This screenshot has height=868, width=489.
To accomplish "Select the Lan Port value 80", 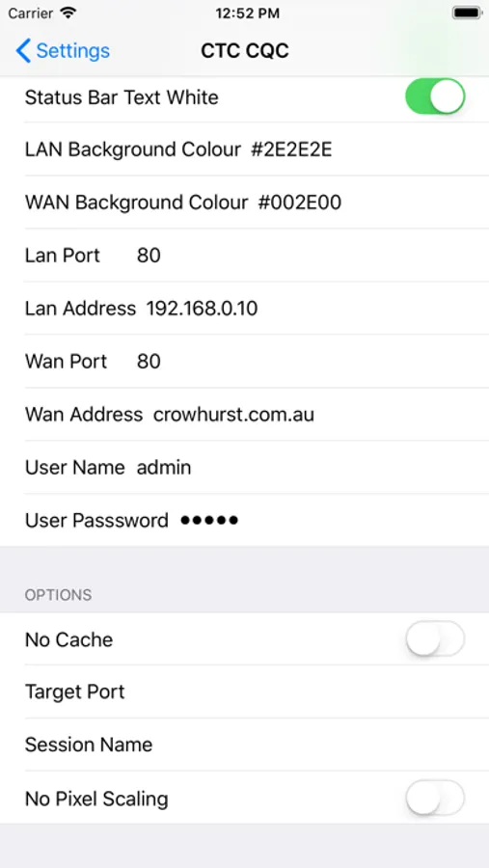I will 149,256.
